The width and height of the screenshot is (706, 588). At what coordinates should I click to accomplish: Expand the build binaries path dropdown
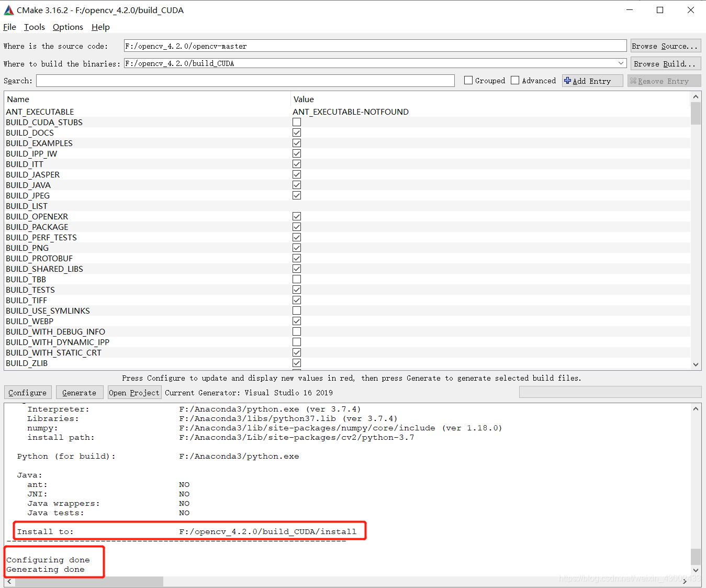pos(621,63)
